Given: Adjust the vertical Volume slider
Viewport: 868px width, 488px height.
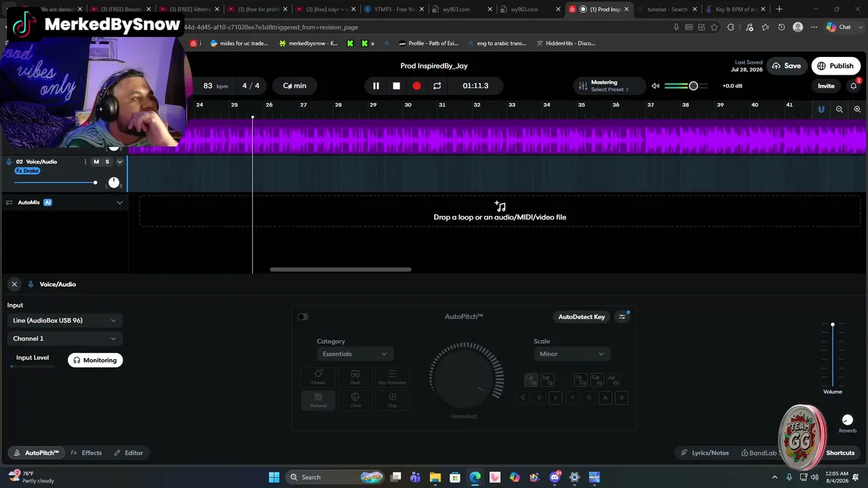Looking at the screenshot, I should tap(833, 354).
